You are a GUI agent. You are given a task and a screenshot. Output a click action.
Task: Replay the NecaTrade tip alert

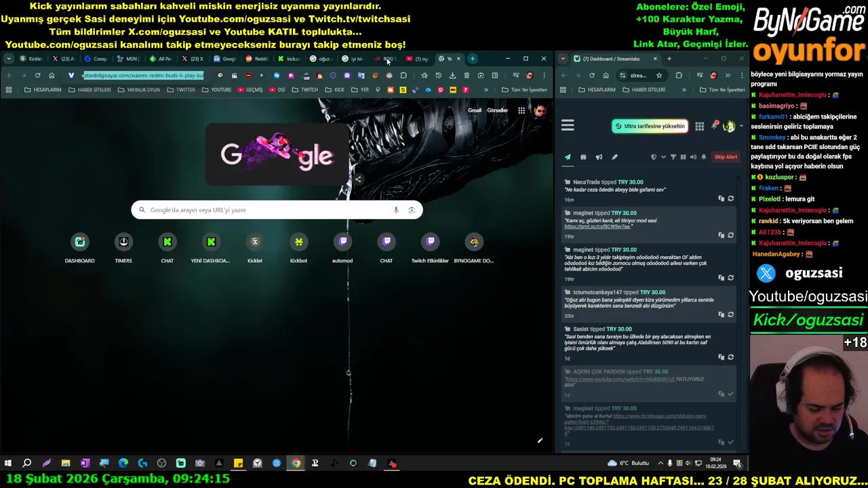730,199
